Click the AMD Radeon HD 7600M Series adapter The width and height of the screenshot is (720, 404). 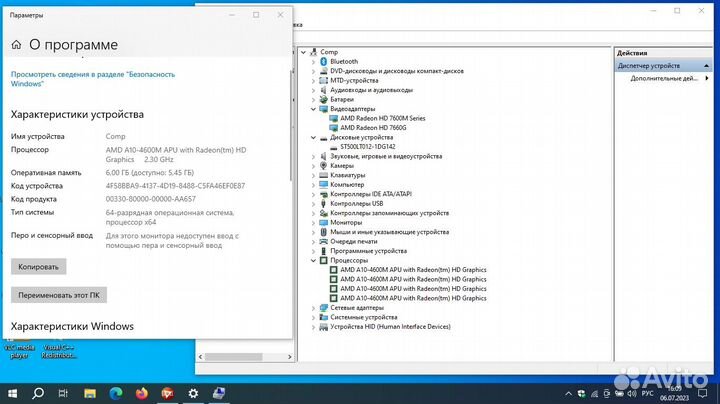click(382, 118)
